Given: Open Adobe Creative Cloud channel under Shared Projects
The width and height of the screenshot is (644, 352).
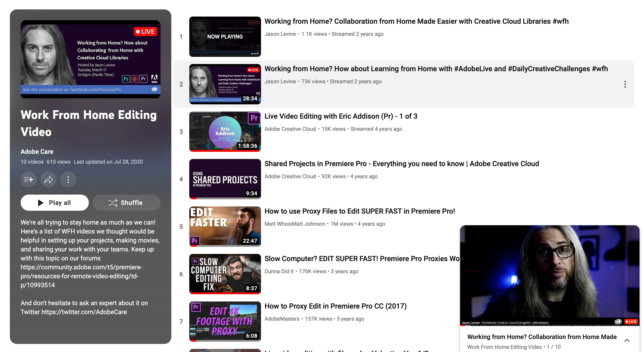Looking at the screenshot, I should [x=290, y=176].
